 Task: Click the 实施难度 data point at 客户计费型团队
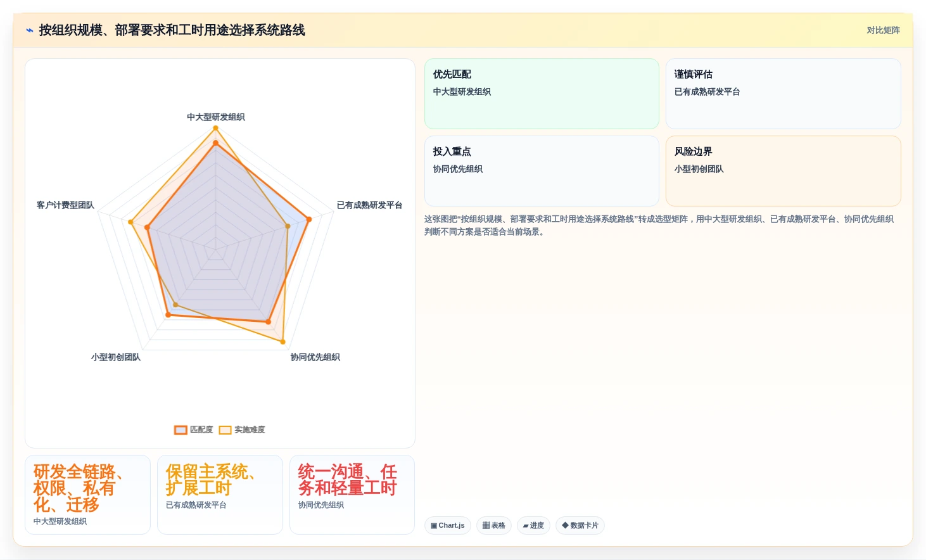[130, 222]
